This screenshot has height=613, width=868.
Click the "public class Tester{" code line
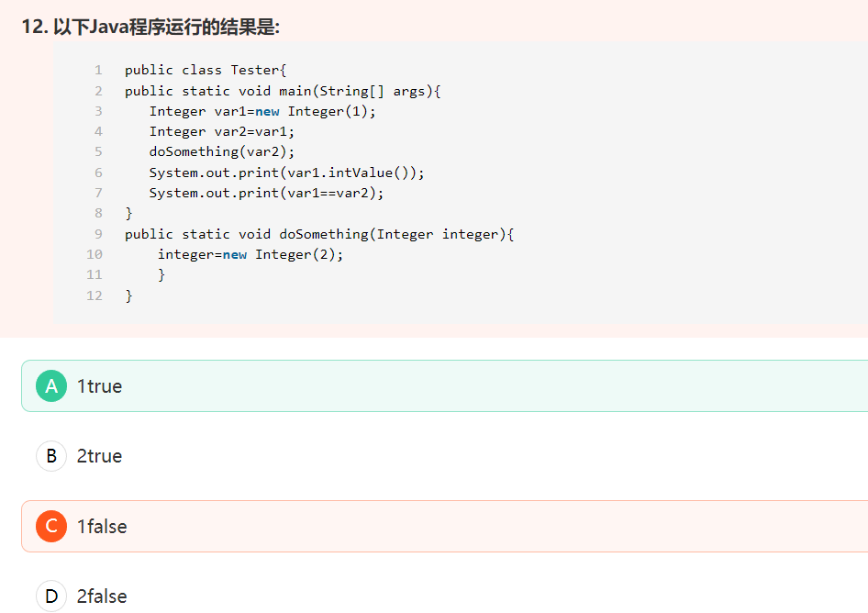(x=206, y=71)
